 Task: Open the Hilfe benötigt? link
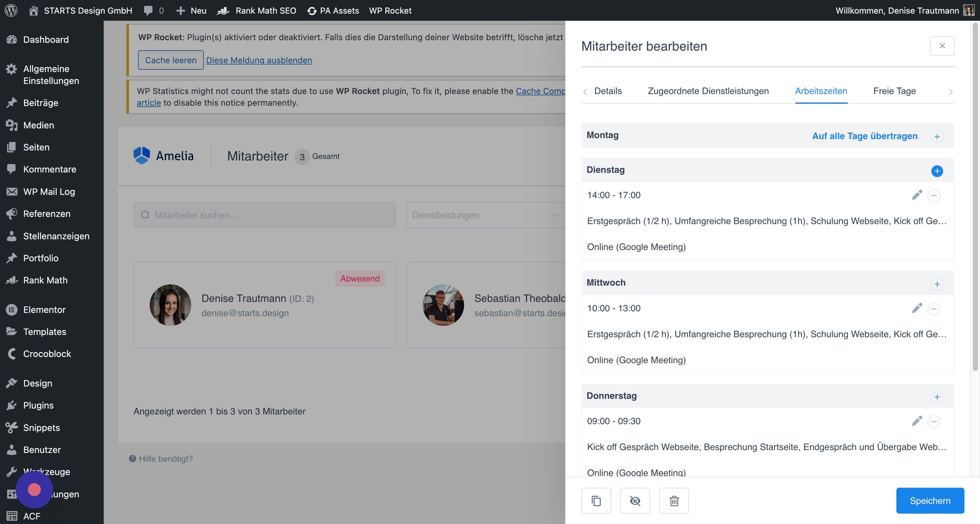[x=161, y=458]
